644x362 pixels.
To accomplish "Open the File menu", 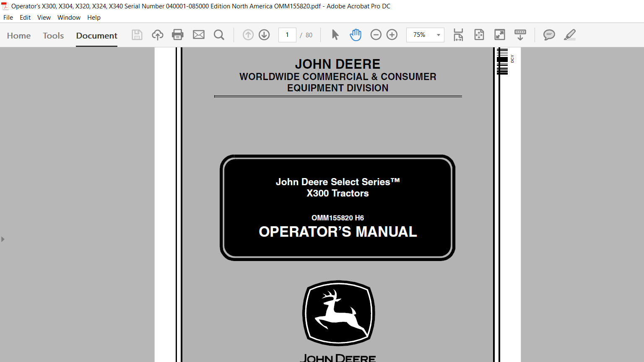I will (8, 18).
